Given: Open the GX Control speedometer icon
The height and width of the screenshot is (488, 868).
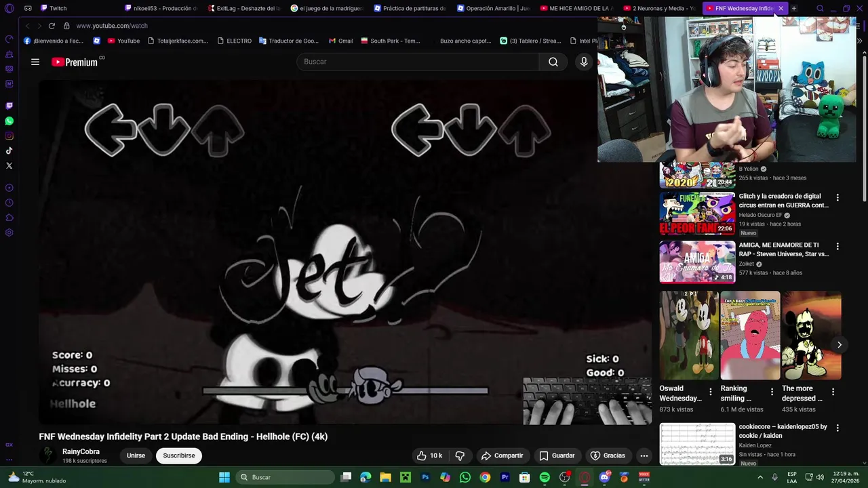Looking at the screenshot, I should click(x=9, y=39).
